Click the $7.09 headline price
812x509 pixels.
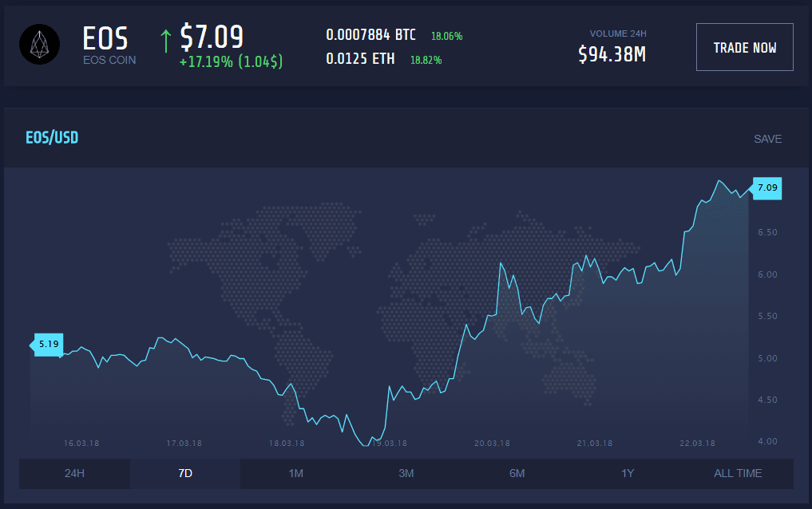tap(212, 37)
